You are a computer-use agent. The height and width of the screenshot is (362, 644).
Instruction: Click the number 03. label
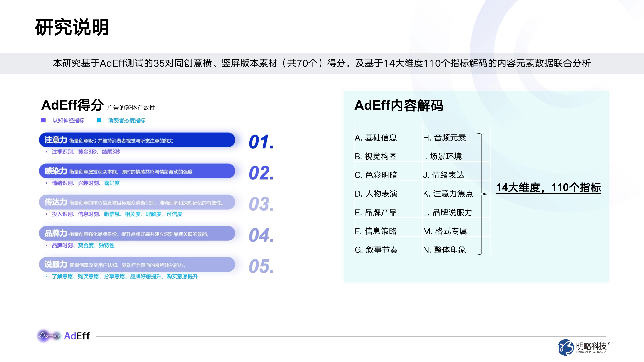[x=261, y=204]
